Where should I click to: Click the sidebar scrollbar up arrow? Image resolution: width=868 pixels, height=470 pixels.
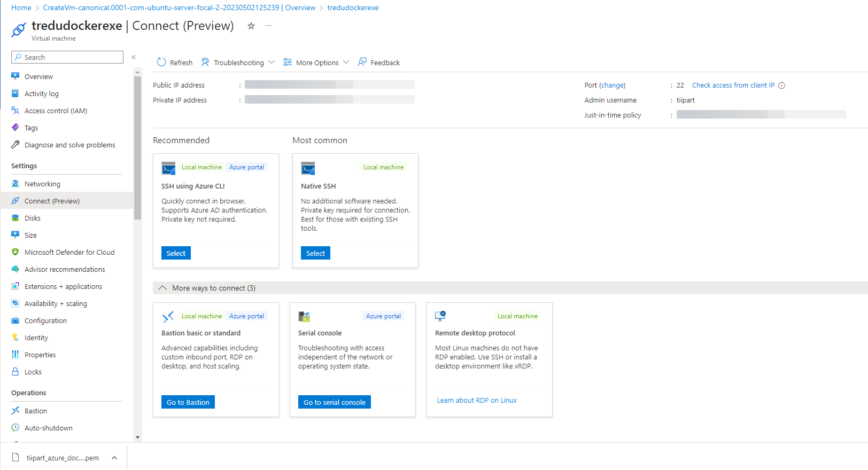click(x=137, y=72)
